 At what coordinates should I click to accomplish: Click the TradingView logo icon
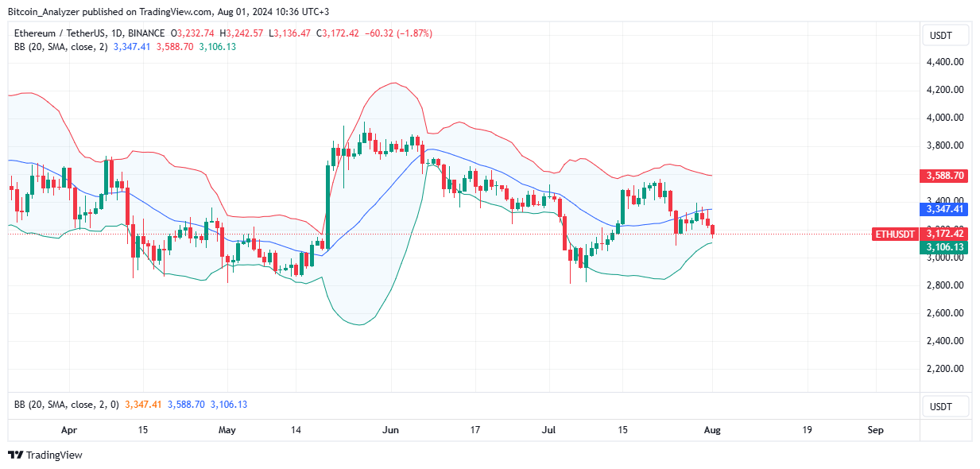tap(16, 455)
